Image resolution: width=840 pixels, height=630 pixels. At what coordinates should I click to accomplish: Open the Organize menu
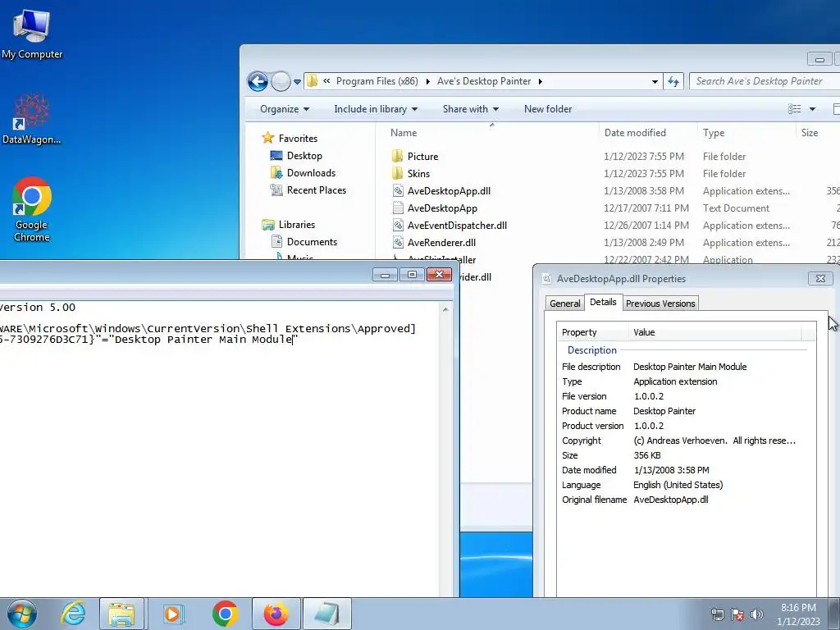[x=285, y=109]
